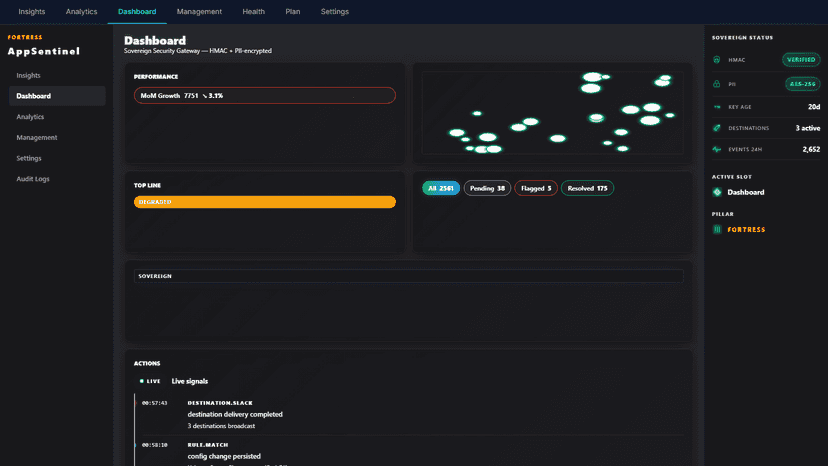Viewport: 828px width, 466px height.
Task: Open the Insights tab in top navigation
Action: pyautogui.click(x=32, y=12)
